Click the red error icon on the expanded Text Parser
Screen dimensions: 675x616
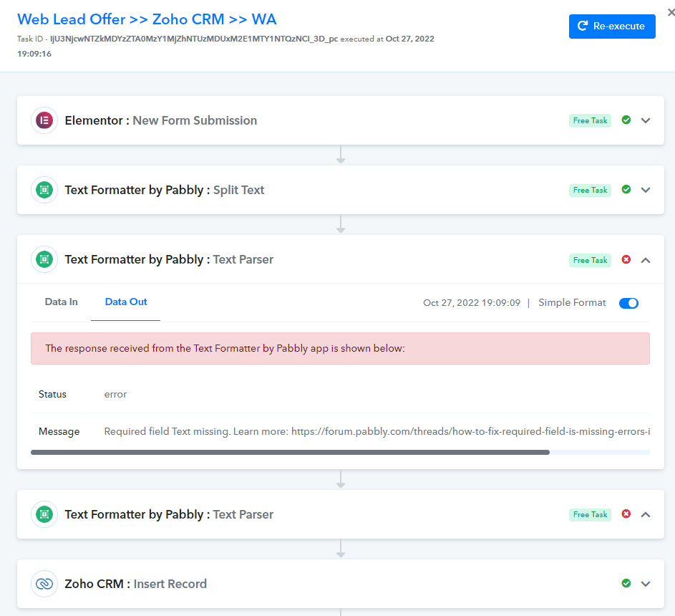(x=626, y=259)
